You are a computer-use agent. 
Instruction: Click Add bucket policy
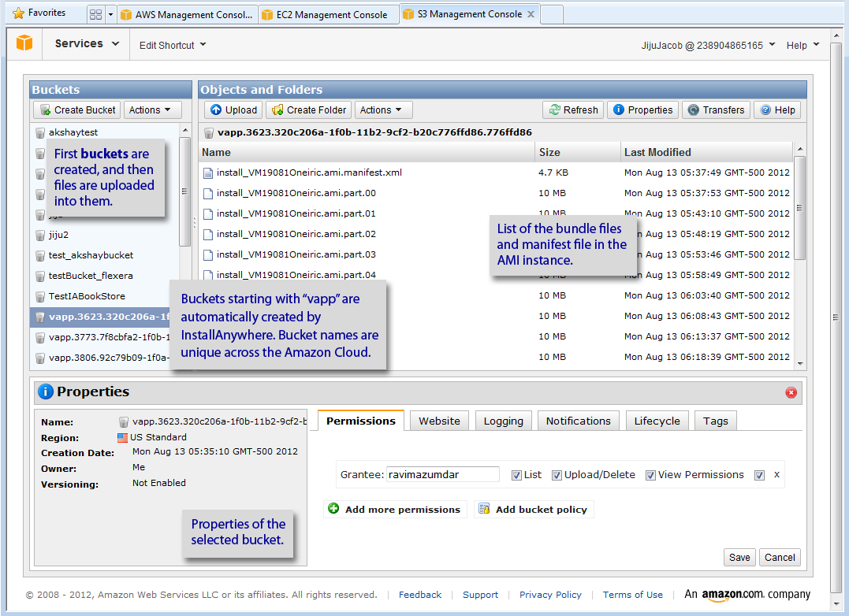click(x=534, y=510)
